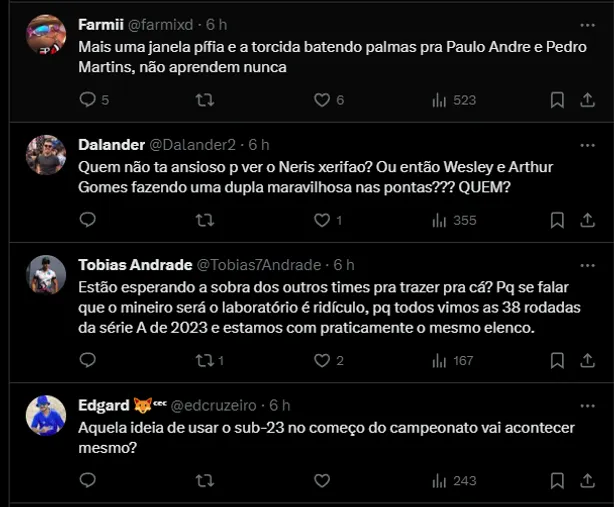
Task: Reply to Farmii's tweet
Action: (87, 100)
